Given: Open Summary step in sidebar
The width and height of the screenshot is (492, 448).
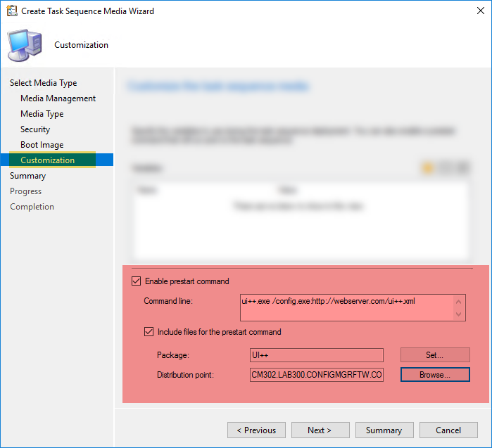Looking at the screenshot, I should click(28, 176).
